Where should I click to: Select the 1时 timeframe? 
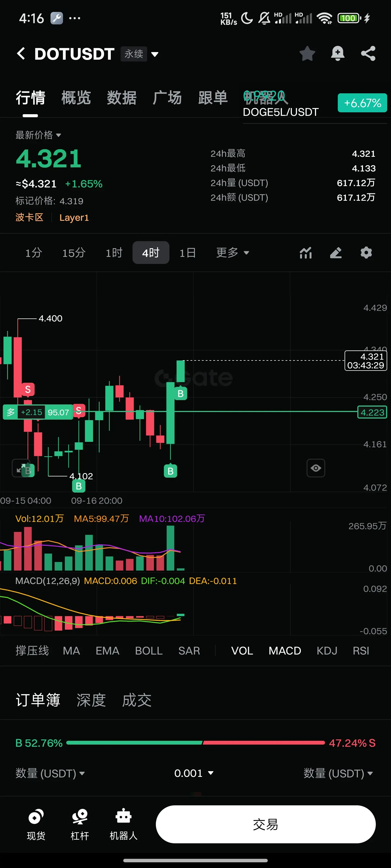(114, 253)
